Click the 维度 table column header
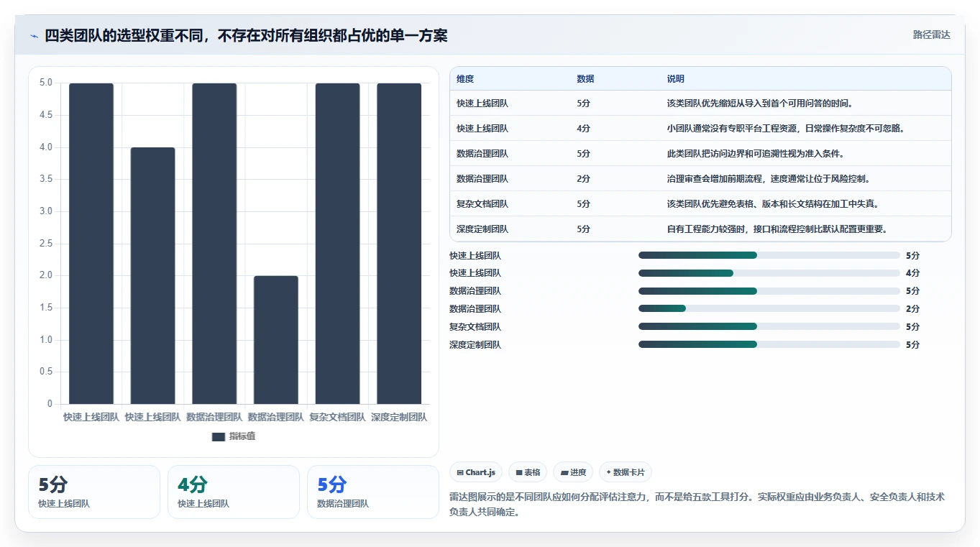This screenshot has height=547, width=980. click(465, 79)
